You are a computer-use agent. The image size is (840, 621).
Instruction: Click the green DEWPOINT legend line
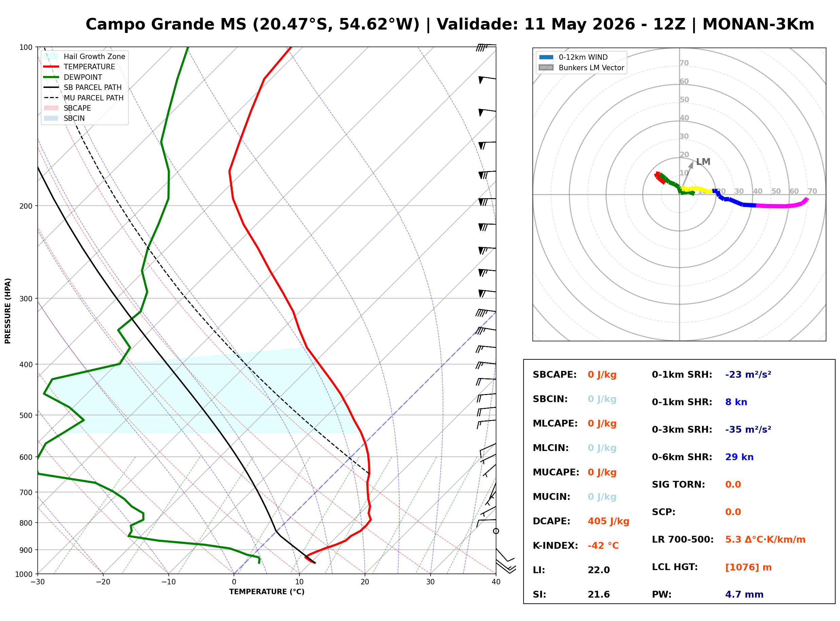51,77
